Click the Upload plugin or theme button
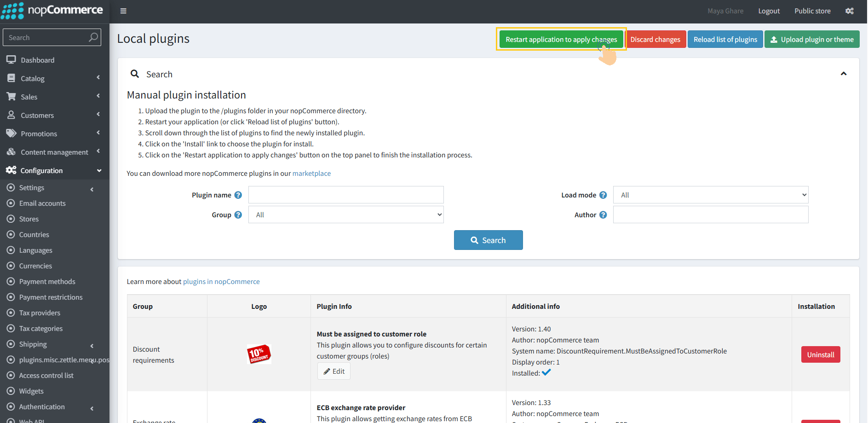This screenshot has width=868, height=423. coord(811,40)
